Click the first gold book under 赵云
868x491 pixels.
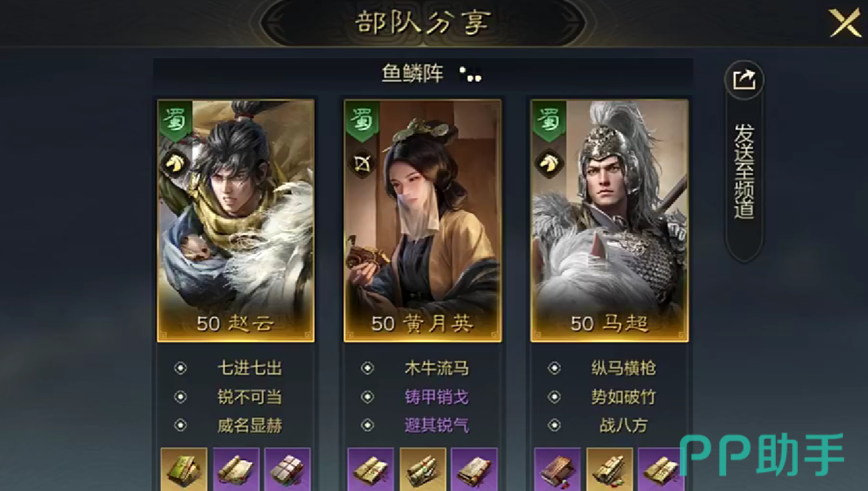click(x=184, y=470)
